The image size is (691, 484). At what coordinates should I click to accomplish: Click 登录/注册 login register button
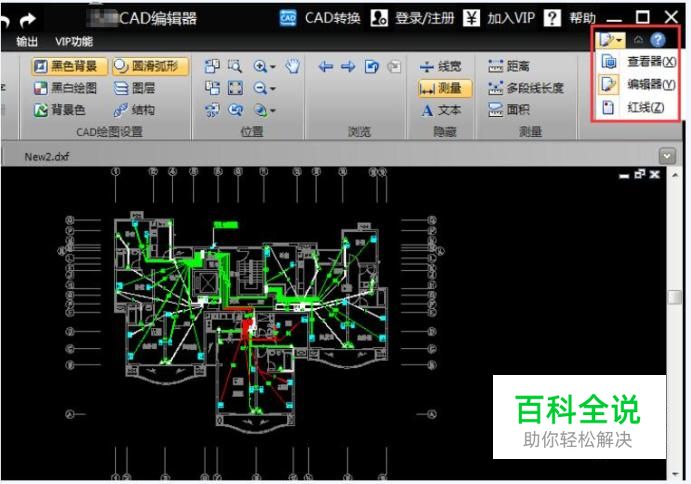pyautogui.click(x=412, y=18)
